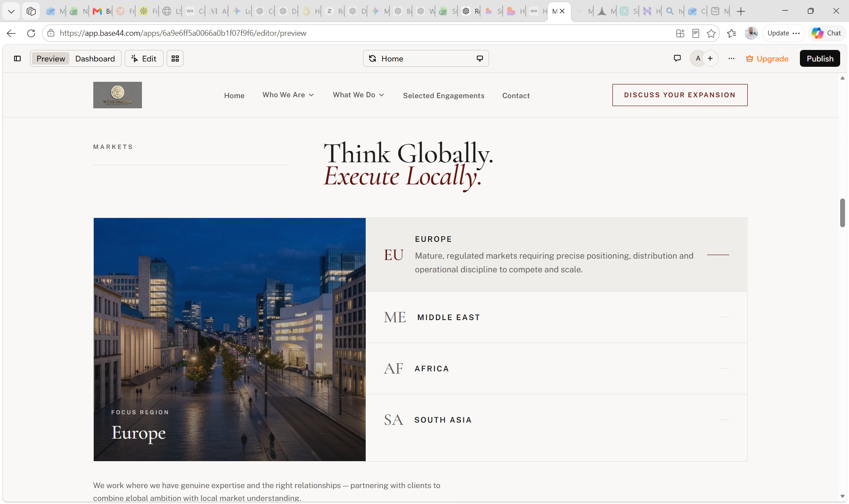This screenshot has width=849, height=504.
Task: Click the scroll up arrow
Action: click(x=842, y=78)
